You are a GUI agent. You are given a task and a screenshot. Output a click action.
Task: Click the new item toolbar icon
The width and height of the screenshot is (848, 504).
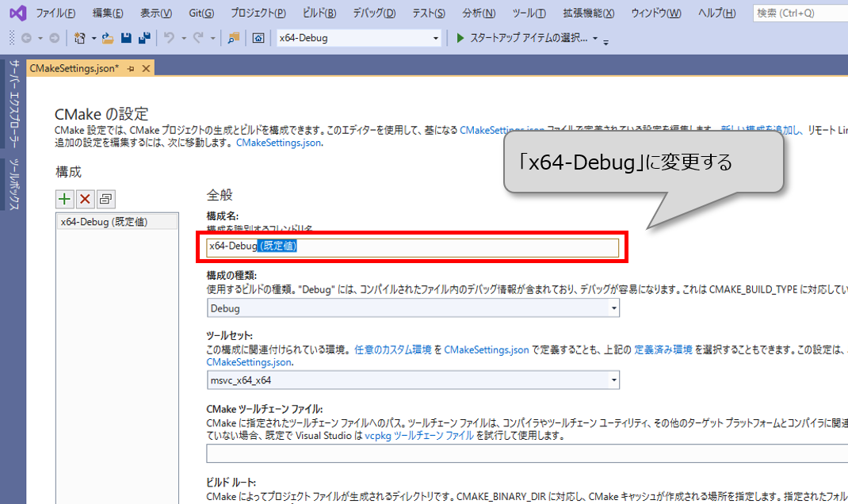(x=79, y=38)
